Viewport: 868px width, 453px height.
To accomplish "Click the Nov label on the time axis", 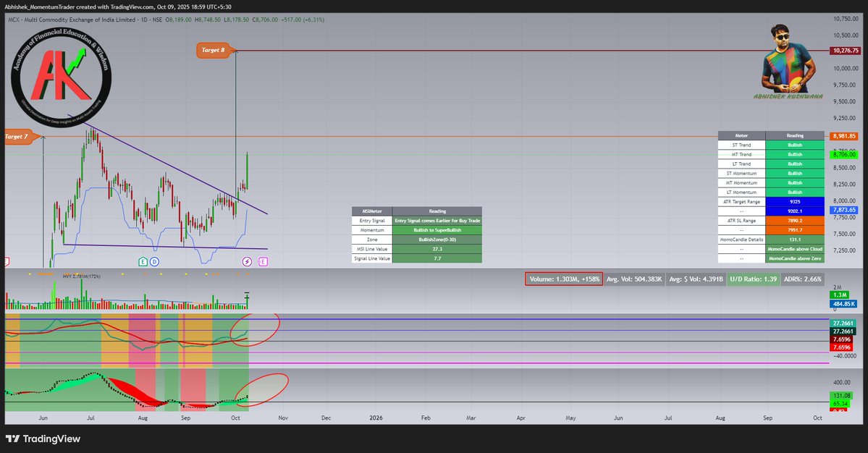I will (x=283, y=418).
